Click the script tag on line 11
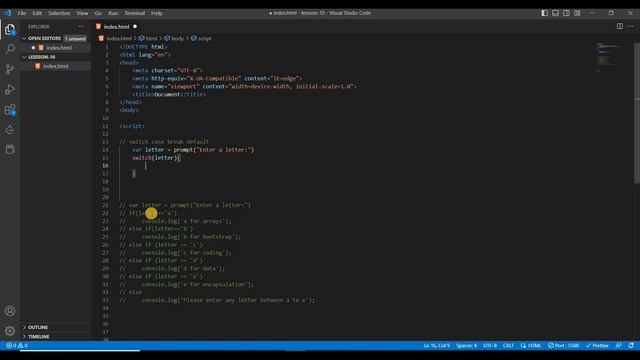 (x=132, y=126)
